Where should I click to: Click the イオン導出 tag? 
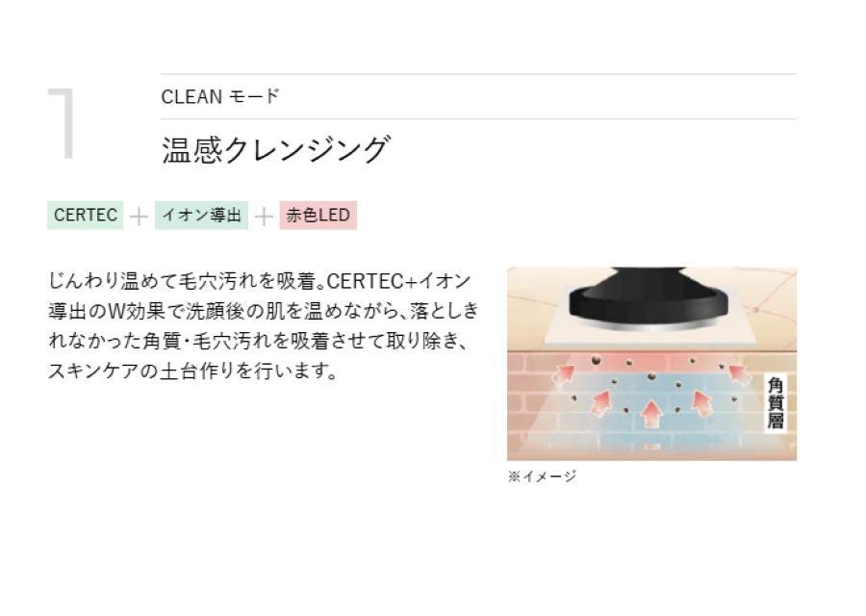[202, 216]
